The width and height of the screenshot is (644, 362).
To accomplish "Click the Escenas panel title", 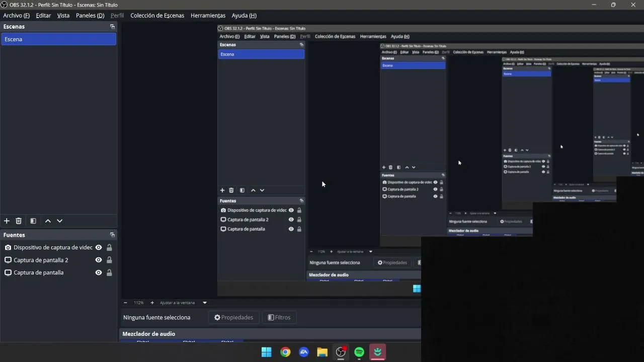I will [x=14, y=27].
